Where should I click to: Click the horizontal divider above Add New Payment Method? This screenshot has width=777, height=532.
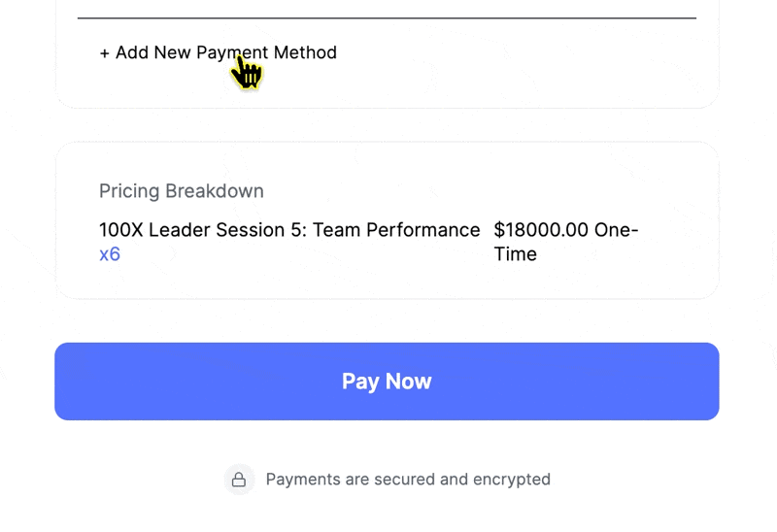click(x=387, y=17)
